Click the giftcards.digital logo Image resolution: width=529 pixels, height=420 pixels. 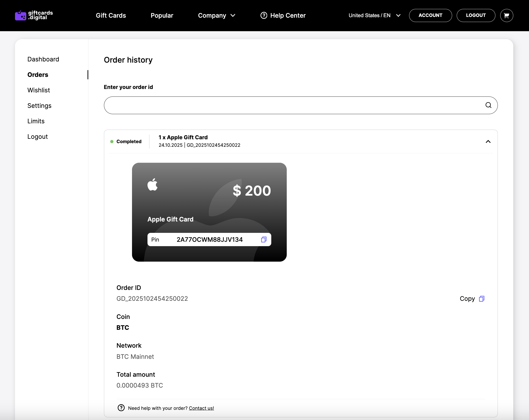pos(34,15)
